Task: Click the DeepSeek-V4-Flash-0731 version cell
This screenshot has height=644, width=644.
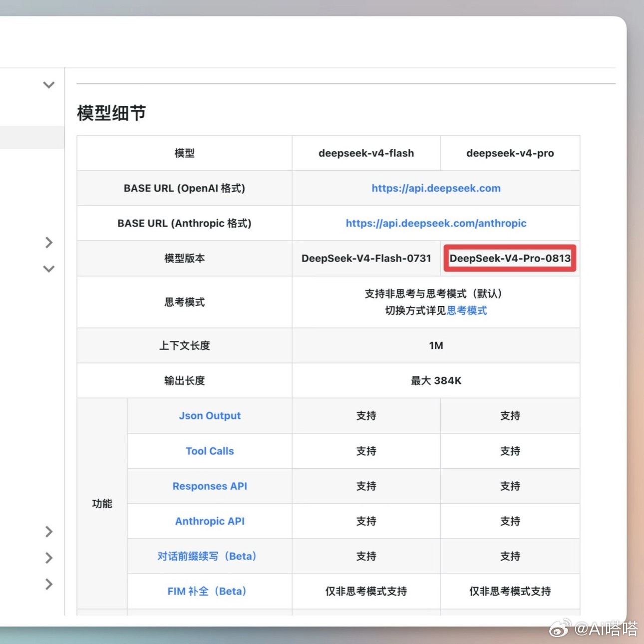Action: (x=366, y=259)
